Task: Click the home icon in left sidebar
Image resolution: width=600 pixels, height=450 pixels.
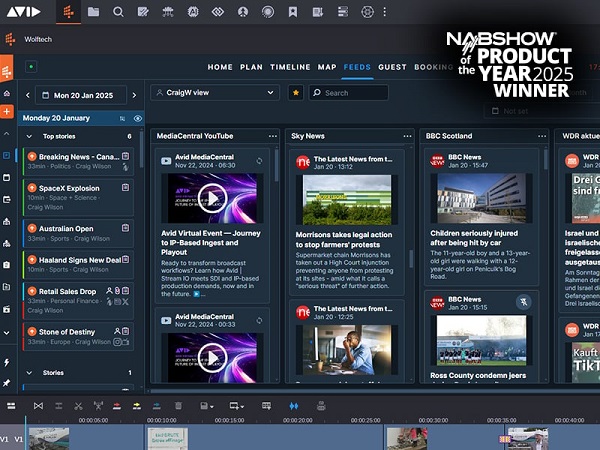Action: 7,92
